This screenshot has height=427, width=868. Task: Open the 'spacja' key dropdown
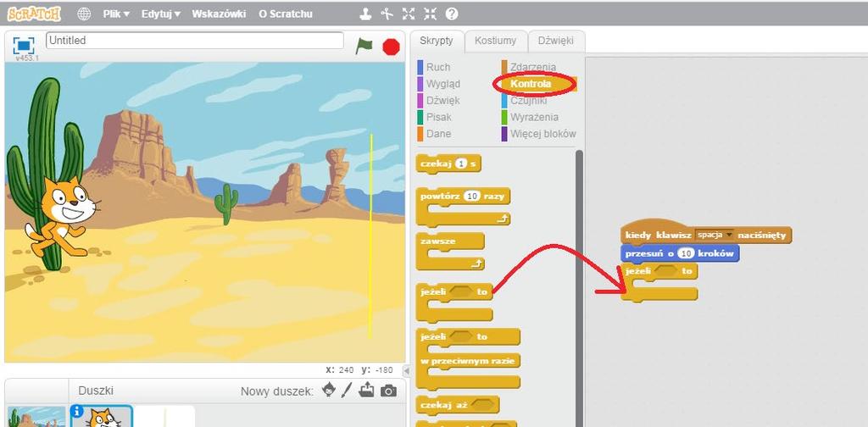(714, 235)
